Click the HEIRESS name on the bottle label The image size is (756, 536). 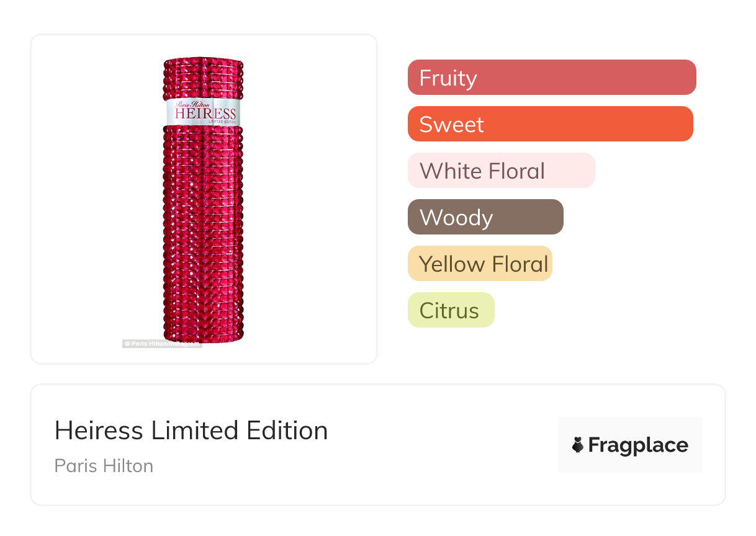pyautogui.click(x=205, y=114)
